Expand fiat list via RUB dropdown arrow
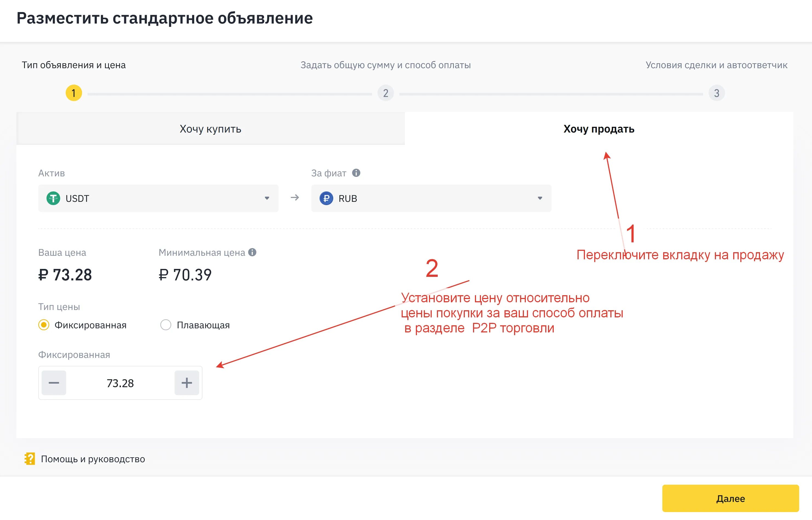 (540, 198)
